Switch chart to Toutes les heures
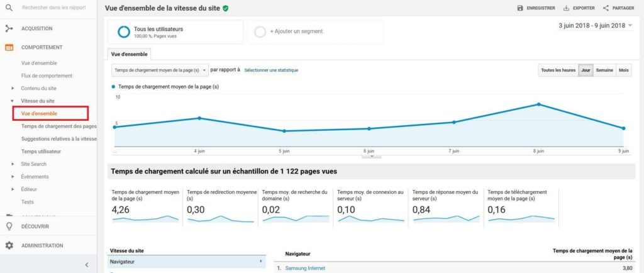644x273 pixels. [x=558, y=70]
